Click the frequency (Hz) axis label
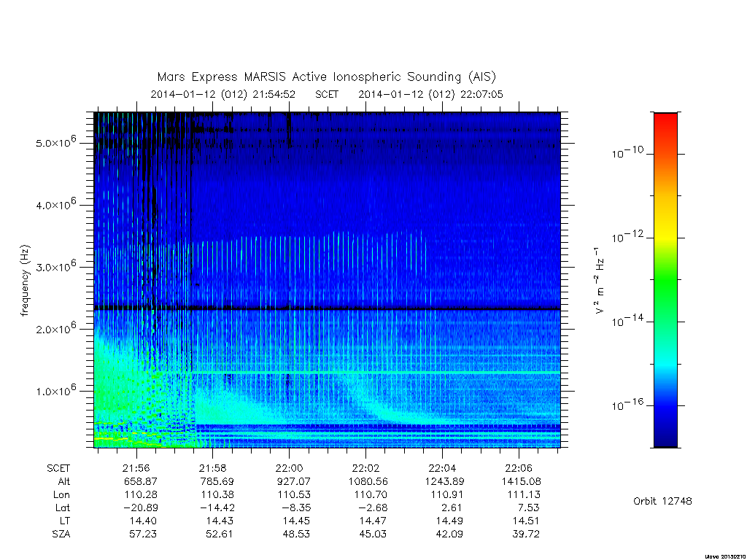The height and width of the screenshot is (560, 747). click(x=26, y=281)
